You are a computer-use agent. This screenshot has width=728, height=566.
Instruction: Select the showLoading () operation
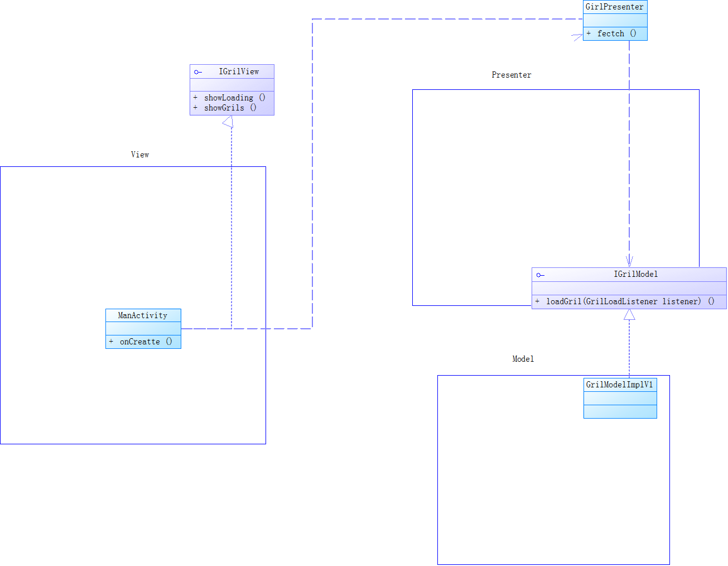click(234, 98)
